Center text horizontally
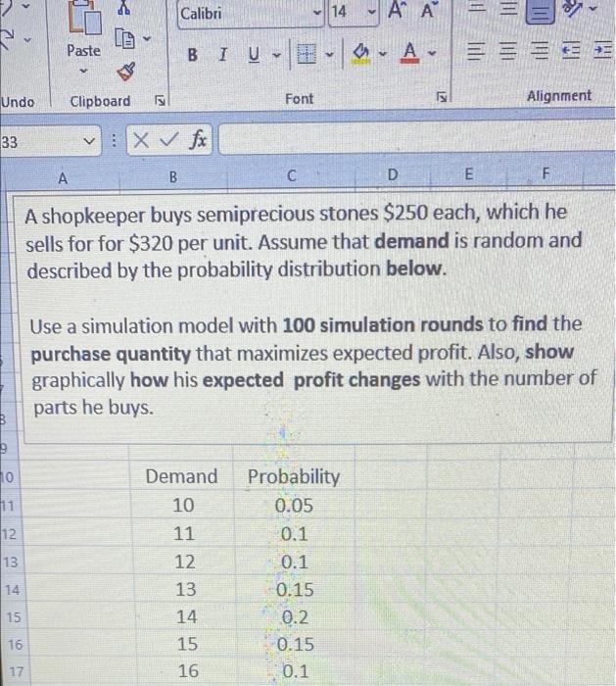Viewport: 616px width, 686px height. coord(508,51)
